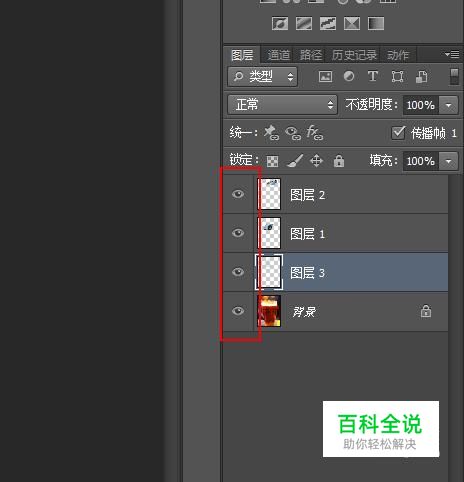Switch to the 路径 tab
464x482 pixels.
pos(311,55)
